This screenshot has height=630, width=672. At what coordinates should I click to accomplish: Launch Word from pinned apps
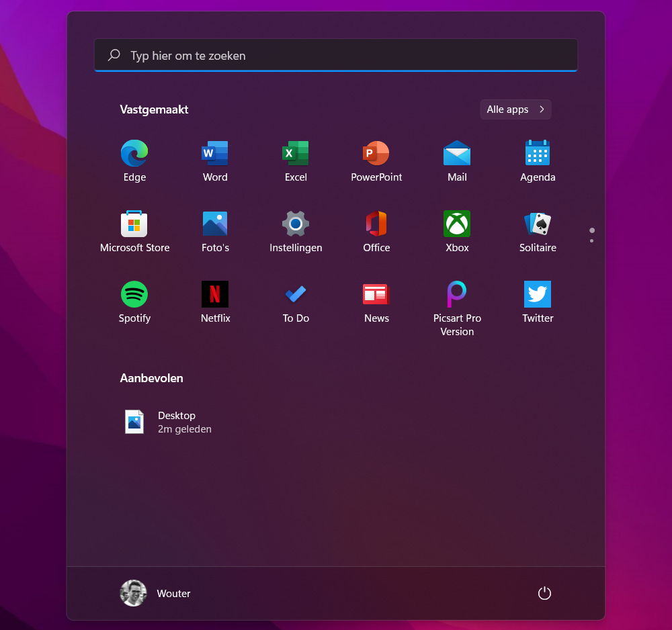(215, 153)
